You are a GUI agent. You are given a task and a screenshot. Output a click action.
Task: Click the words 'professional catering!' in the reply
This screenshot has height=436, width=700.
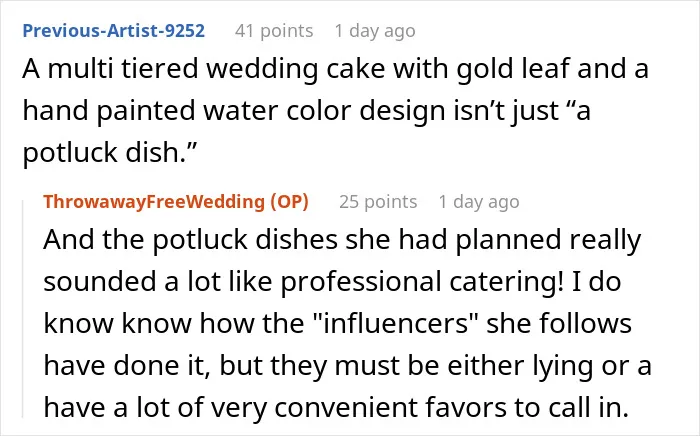click(x=421, y=282)
